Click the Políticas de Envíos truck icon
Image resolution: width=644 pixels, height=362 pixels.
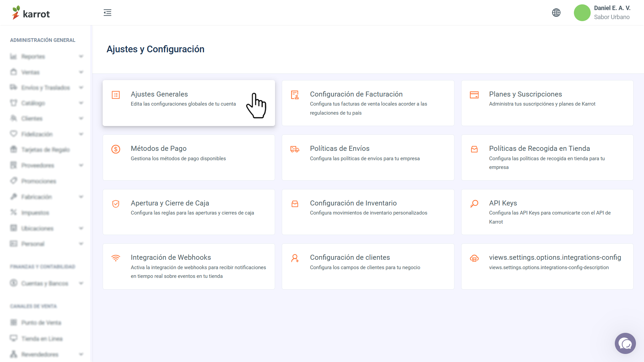(x=295, y=149)
